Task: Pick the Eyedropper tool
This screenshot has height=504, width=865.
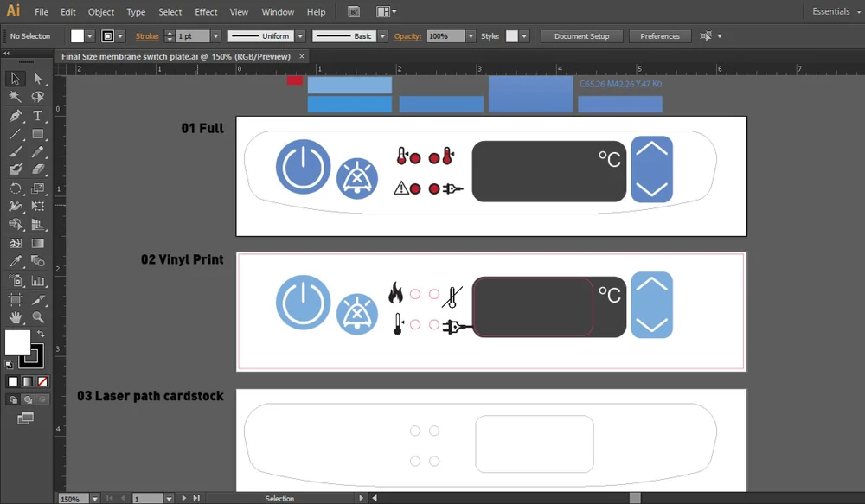Action: (14, 261)
